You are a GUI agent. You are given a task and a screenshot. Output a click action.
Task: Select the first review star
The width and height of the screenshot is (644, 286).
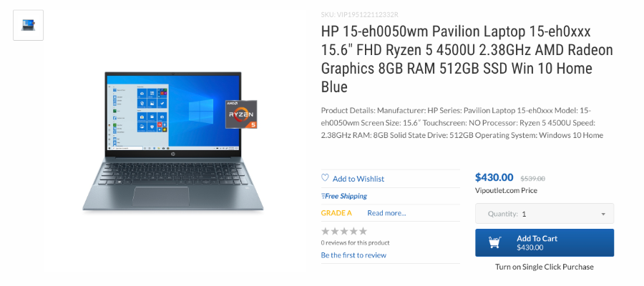[x=326, y=231]
